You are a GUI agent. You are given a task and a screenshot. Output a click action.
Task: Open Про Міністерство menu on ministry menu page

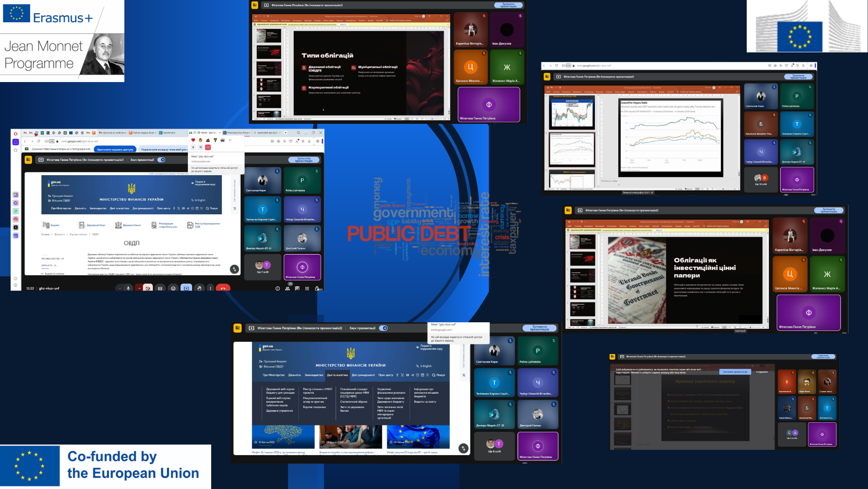[x=274, y=375]
